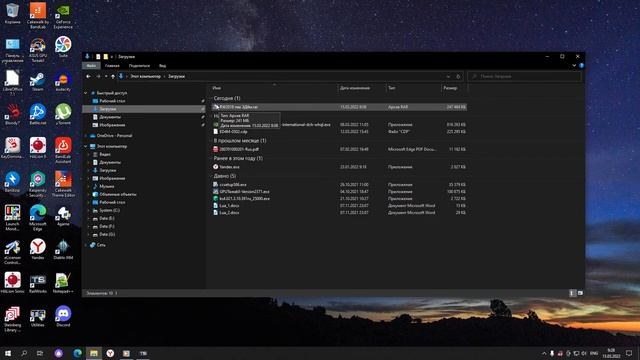Click Этот компьютер in address bar
Screen dimensions: 640x360
[x=145, y=76]
